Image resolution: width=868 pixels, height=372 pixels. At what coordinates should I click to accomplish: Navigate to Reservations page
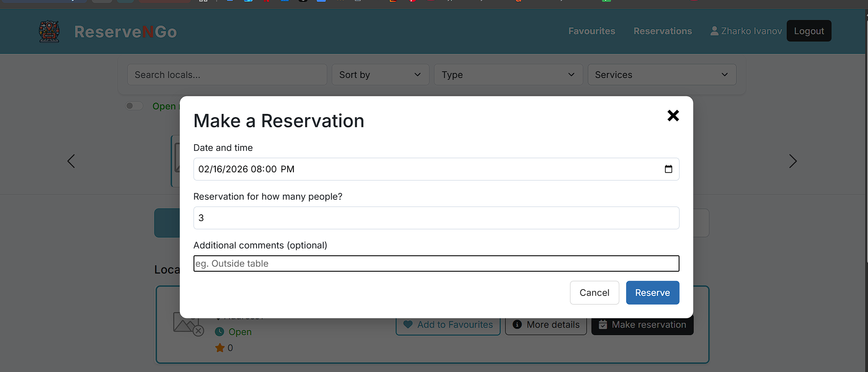click(662, 31)
